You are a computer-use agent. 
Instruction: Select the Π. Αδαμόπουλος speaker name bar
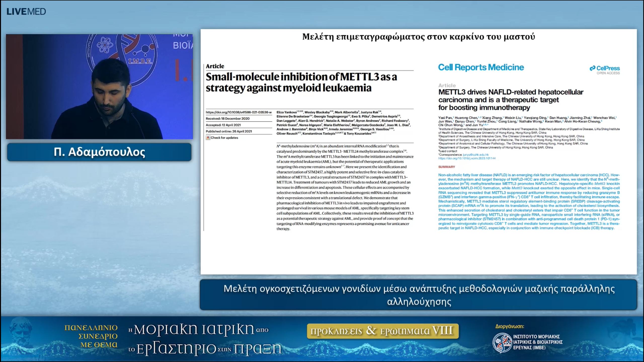99,152
